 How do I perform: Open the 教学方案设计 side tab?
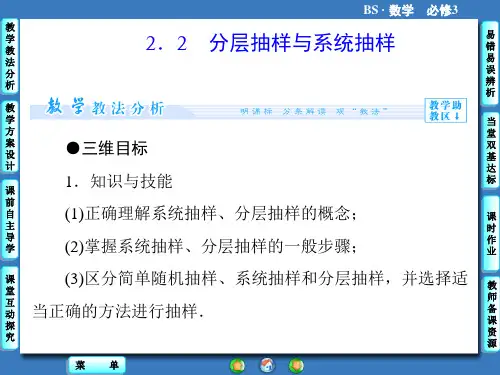tap(10, 136)
